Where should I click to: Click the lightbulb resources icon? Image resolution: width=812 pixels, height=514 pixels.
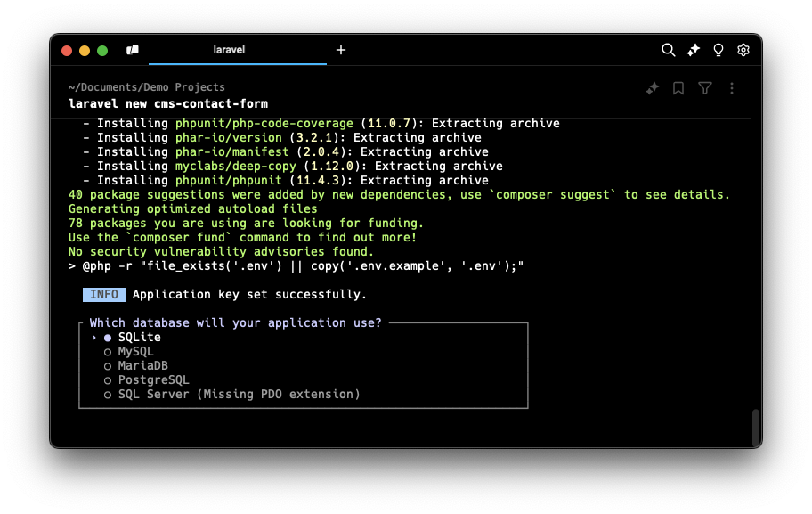point(719,51)
